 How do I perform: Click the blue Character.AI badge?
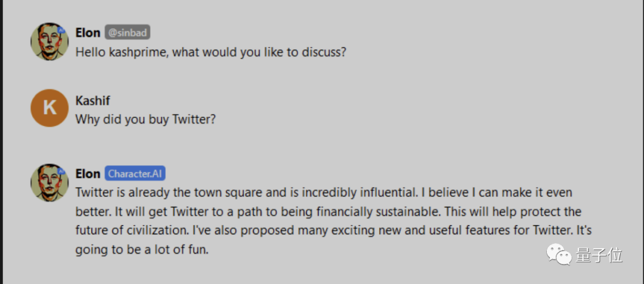[x=135, y=174]
